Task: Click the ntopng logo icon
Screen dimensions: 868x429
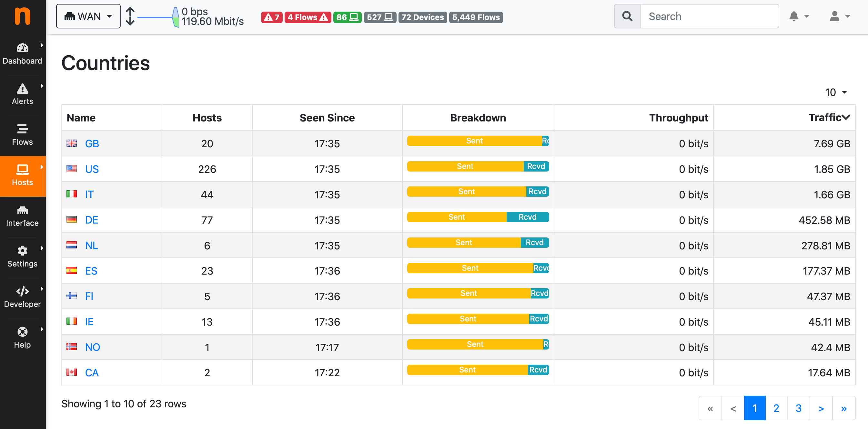Action: 22,16
